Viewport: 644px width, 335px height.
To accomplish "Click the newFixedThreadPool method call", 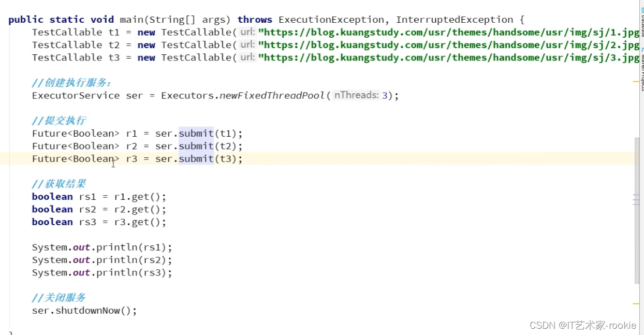I will pos(273,95).
